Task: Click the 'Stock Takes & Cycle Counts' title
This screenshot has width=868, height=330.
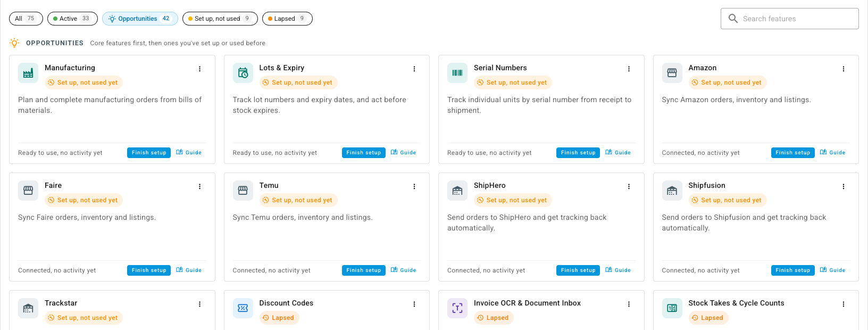Action: [x=736, y=303]
